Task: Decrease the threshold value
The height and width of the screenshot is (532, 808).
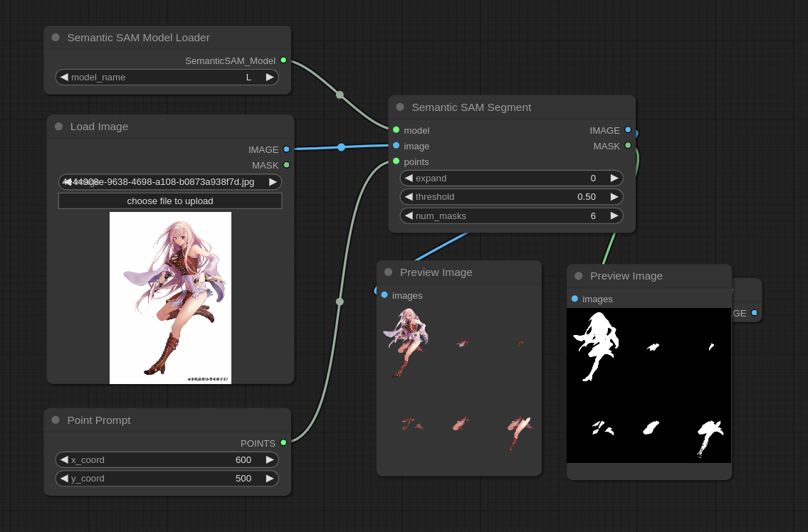Action: click(x=409, y=197)
